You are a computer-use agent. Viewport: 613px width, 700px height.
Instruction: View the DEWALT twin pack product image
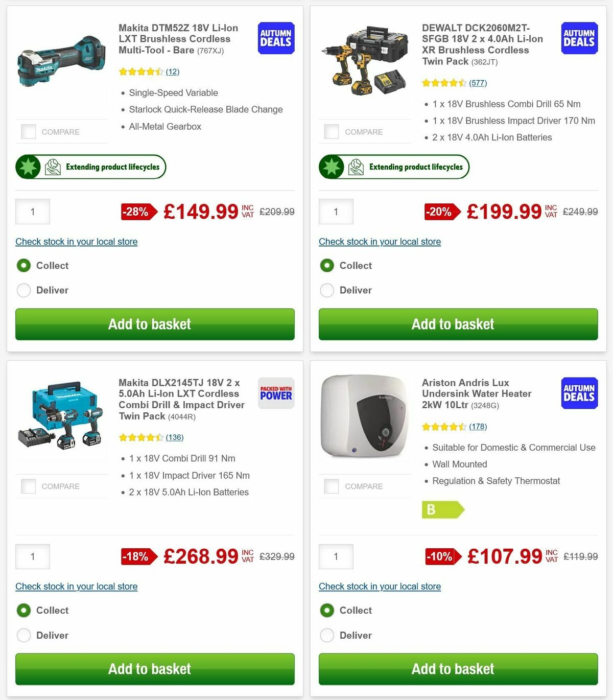(x=364, y=59)
